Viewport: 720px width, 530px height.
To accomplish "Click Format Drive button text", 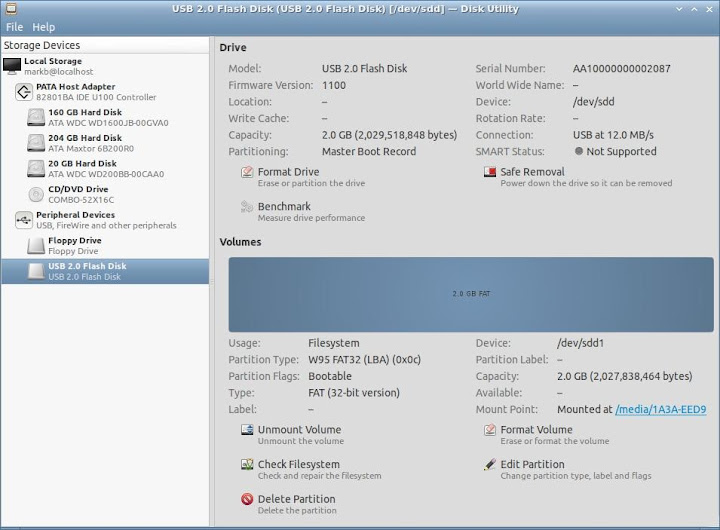I will [x=288, y=172].
